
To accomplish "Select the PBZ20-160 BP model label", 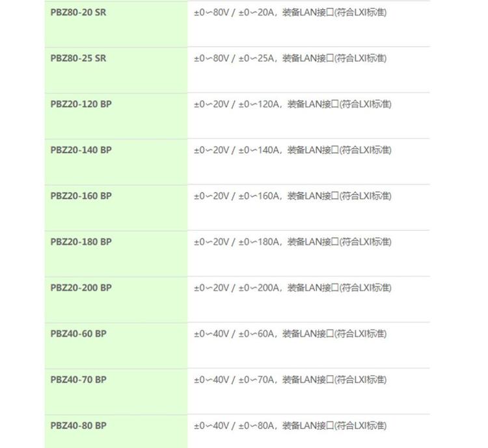I will tap(81, 196).
